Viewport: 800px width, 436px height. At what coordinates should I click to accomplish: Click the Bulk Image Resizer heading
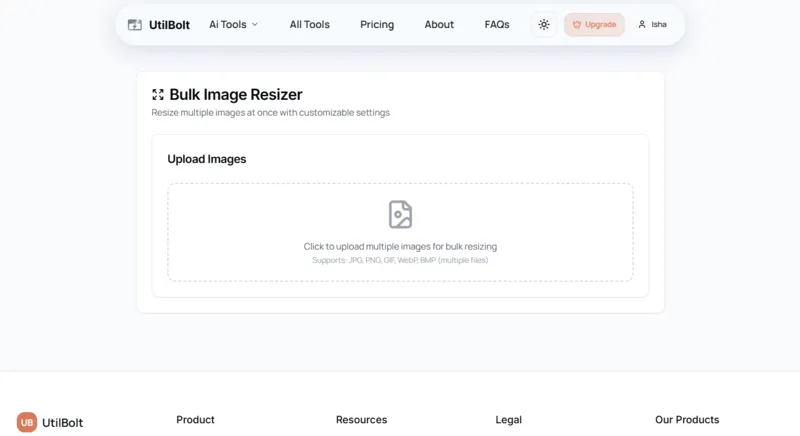click(236, 94)
